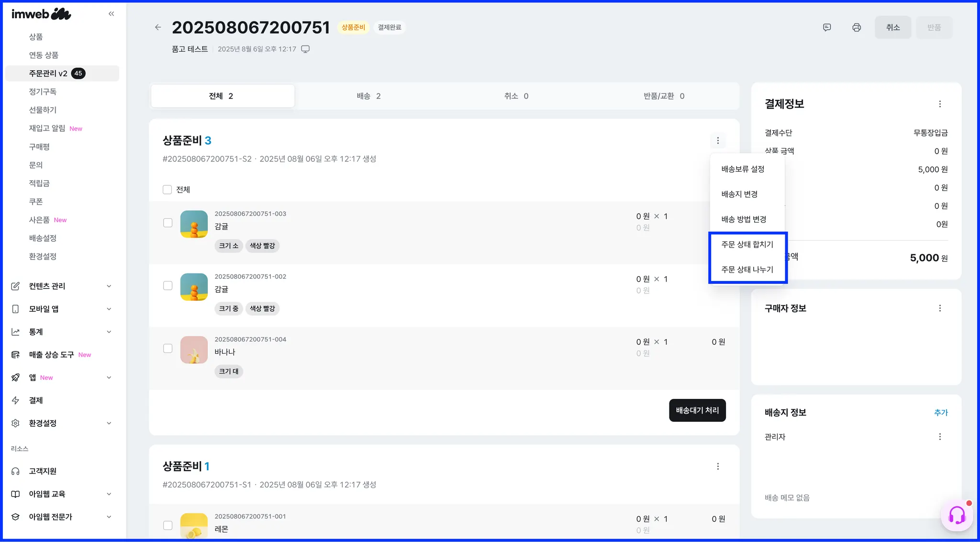The image size is (980, 542).
Task: Click the monitor icon beside order date
Action: (305, 49)
